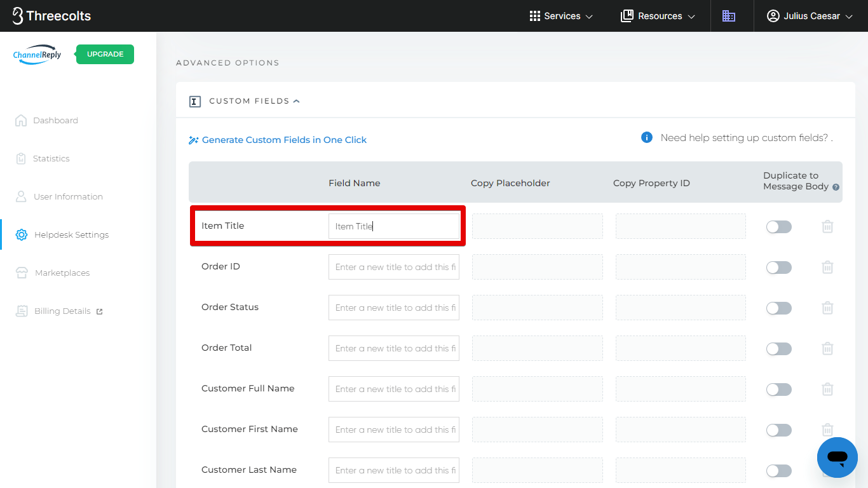Screen dimensions: 868x488
Task: Switch on Order Total duplicate toggle
Action: pyautogui.click(x=778, y=349)
